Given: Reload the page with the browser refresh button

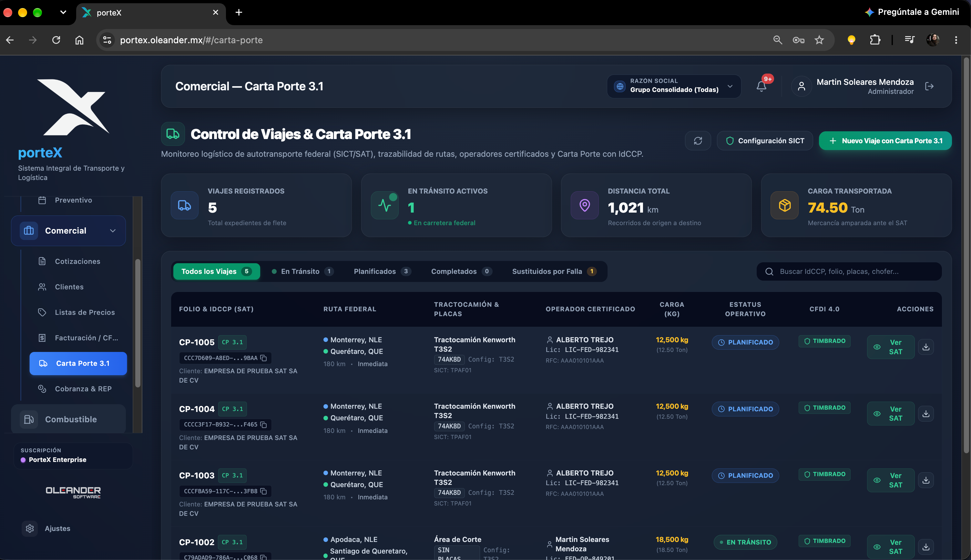Looking at the screenshot, I should 56,40.
